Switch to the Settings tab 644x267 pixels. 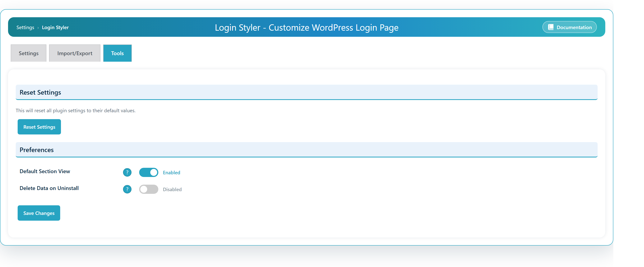[29, 53]
